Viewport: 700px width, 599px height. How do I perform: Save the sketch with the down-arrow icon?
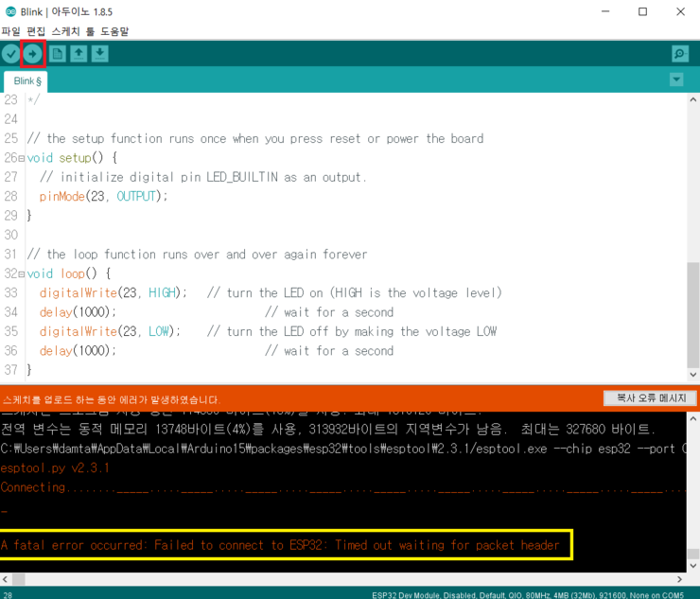click(x=100, y=54)
